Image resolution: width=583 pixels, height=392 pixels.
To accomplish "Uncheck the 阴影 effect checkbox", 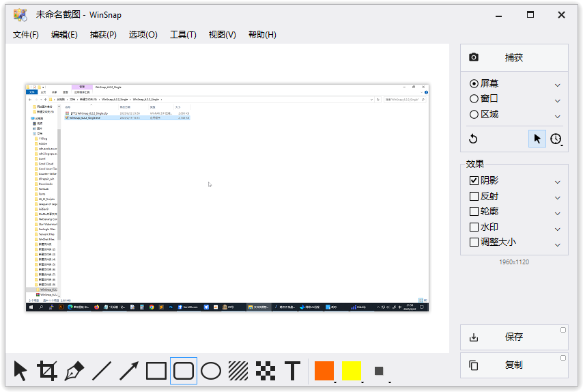I will coord(474,181).
